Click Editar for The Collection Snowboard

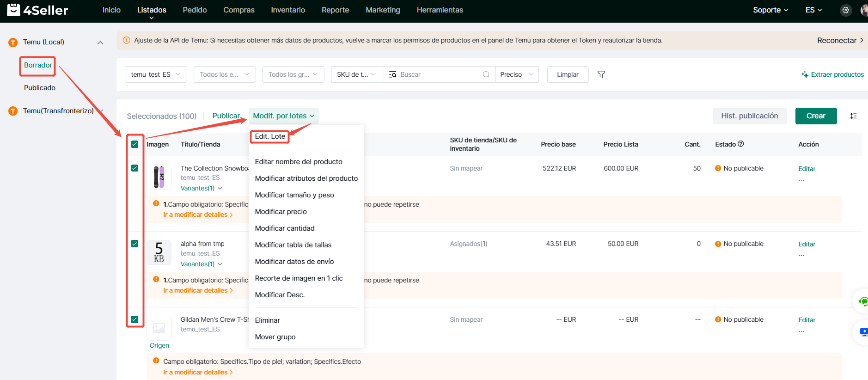[807, 169]
